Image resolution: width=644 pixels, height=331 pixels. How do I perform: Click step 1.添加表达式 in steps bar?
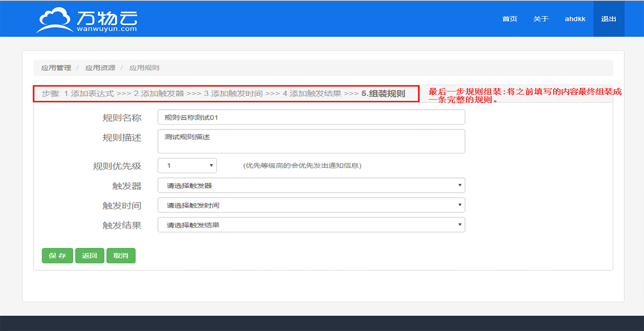pyautogui.click(x=89, y=94)
